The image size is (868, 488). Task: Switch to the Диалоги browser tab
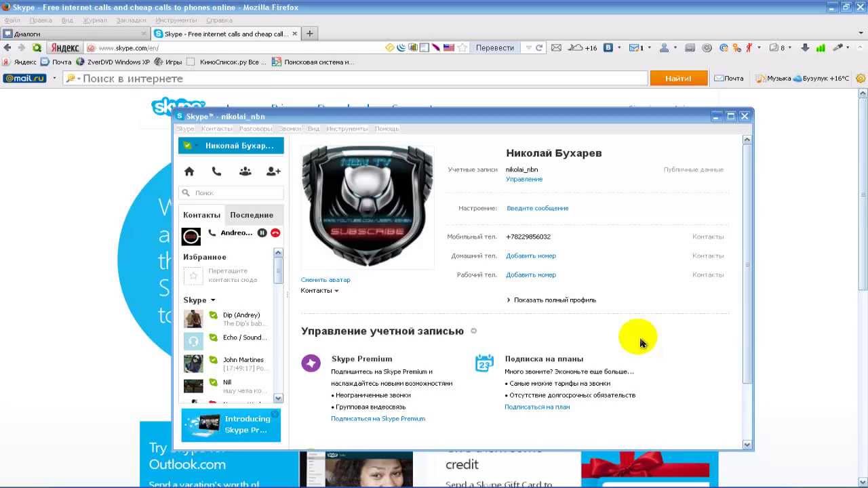(75, 33)
